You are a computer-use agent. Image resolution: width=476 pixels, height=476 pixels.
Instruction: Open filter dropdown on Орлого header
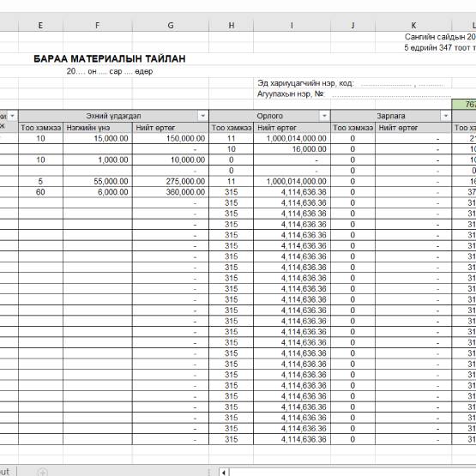(324, 116)
